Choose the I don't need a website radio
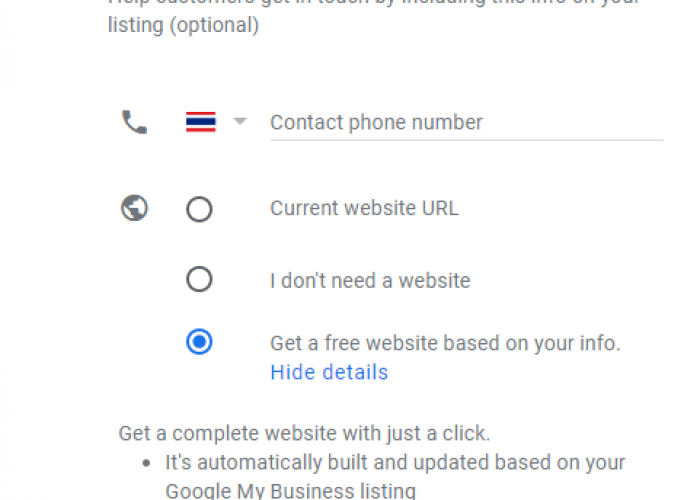The height and width of the screenshot is (500, 700). click(199, 279)
